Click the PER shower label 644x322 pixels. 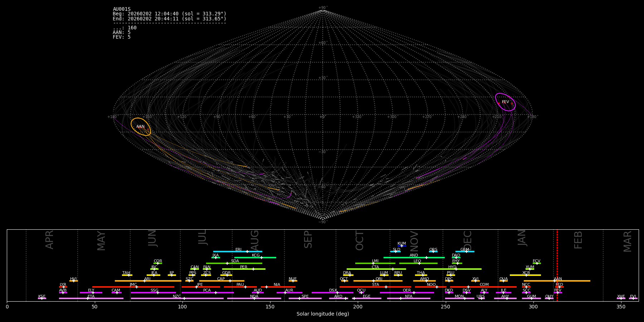coord(244,267)
